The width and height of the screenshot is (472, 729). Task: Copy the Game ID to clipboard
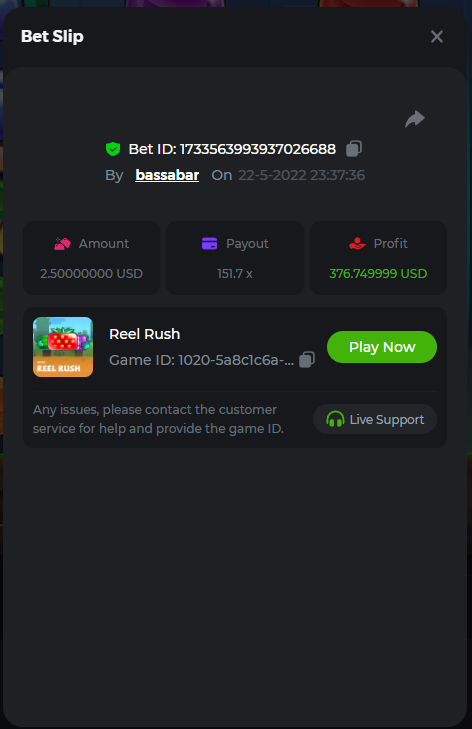[307, 359]
